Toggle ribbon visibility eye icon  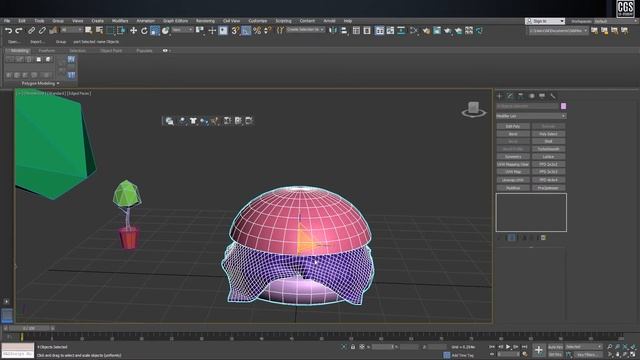point(165,51)
